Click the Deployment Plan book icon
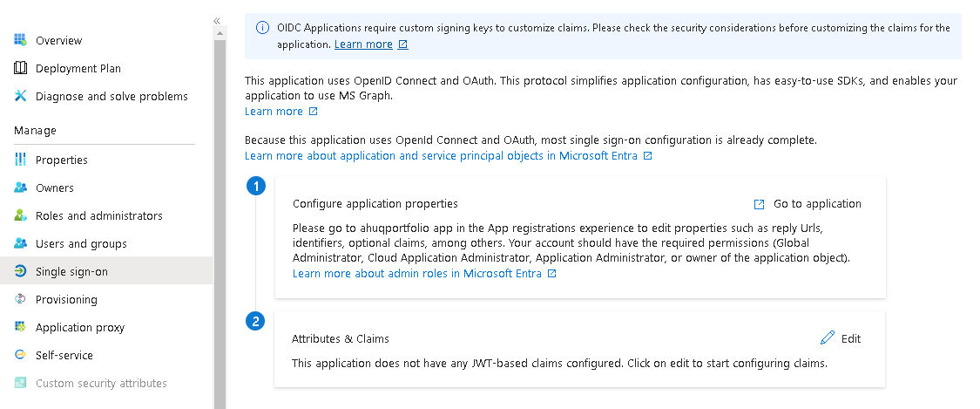The width and height of the screenshot is (980, 409). pos(20,68)
